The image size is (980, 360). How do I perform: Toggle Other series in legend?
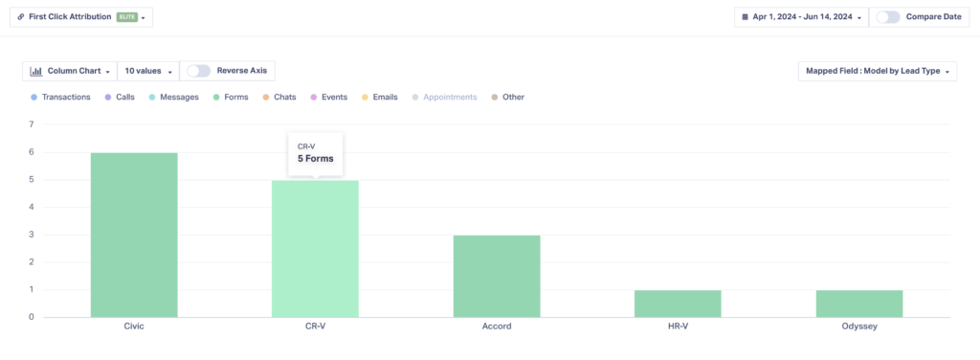(x=507, y=98)
